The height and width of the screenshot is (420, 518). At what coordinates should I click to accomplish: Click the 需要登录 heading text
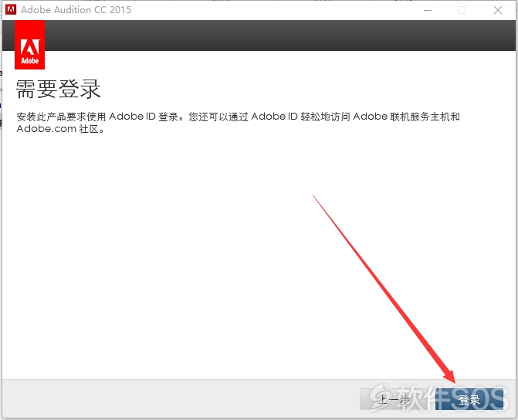coord(58,89)
